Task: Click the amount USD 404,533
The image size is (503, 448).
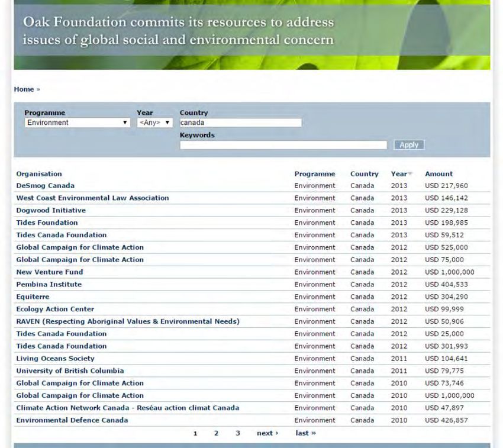Action: click(446, 285)
